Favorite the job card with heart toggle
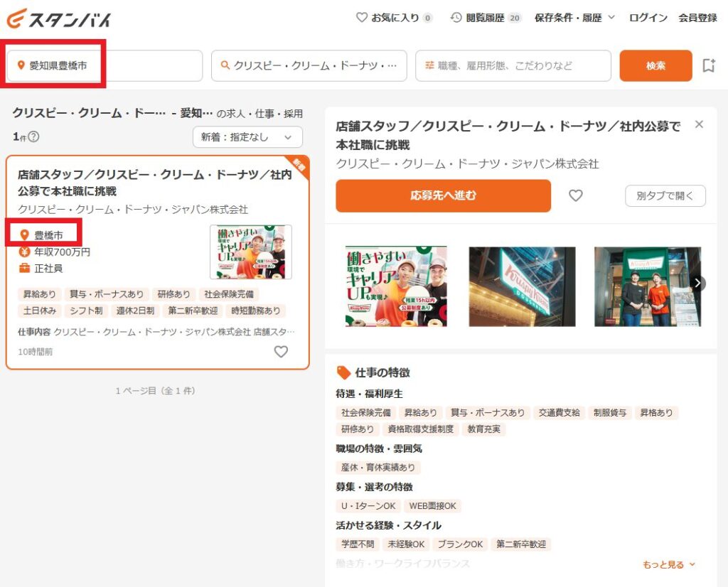728x587 pixels. click(x=281, y=351)
